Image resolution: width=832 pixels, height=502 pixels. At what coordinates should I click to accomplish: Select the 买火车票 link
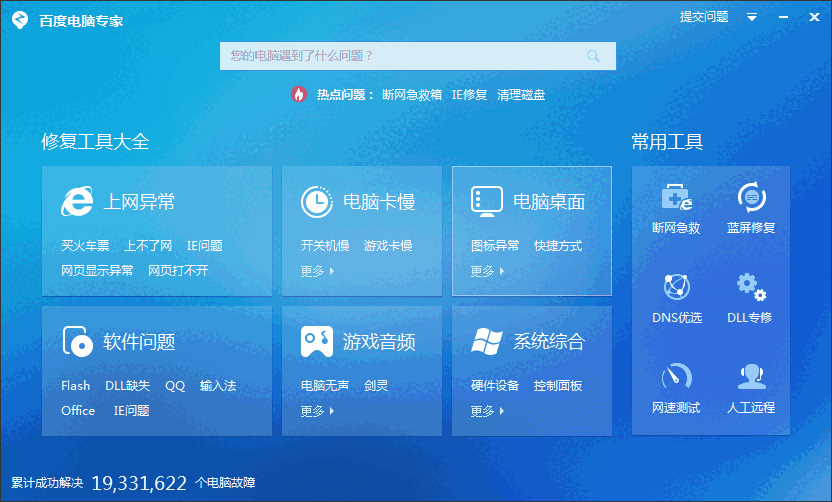85,246
